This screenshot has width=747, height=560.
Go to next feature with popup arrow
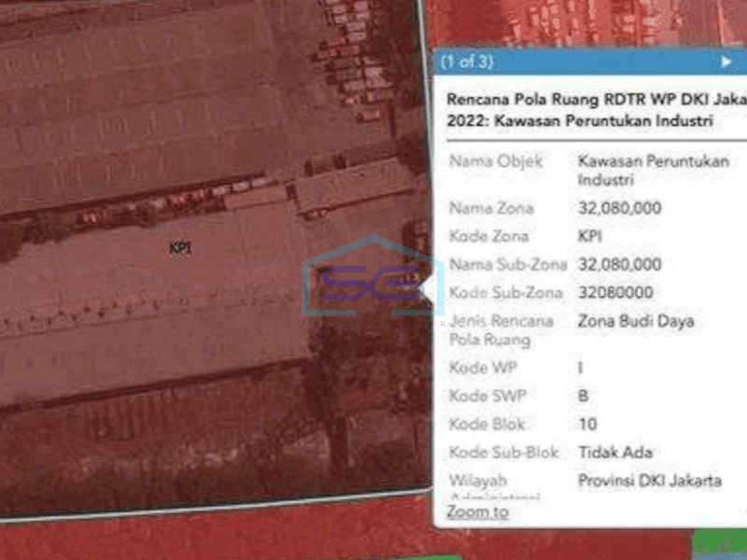(726, 62)
